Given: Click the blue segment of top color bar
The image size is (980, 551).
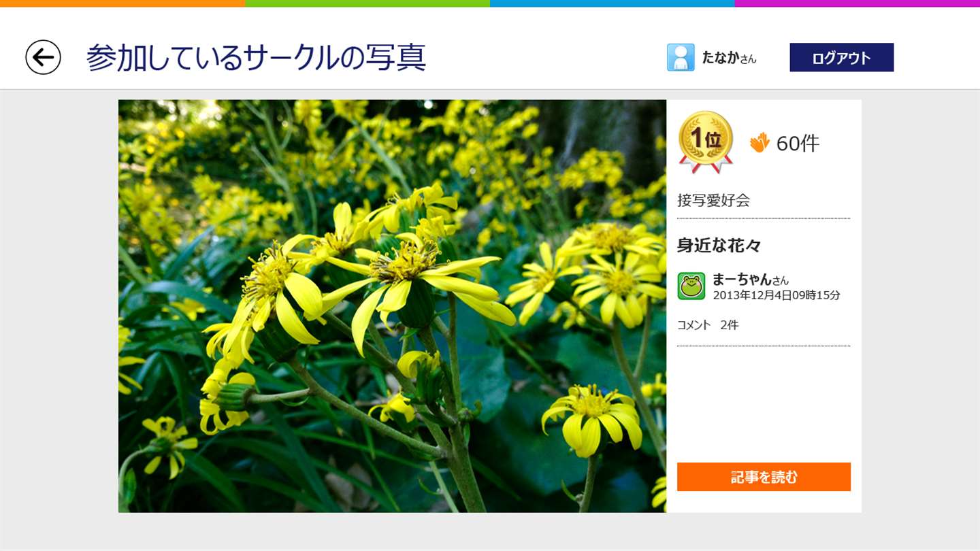Looking at the screenshot, I should (x=612, y=3).
